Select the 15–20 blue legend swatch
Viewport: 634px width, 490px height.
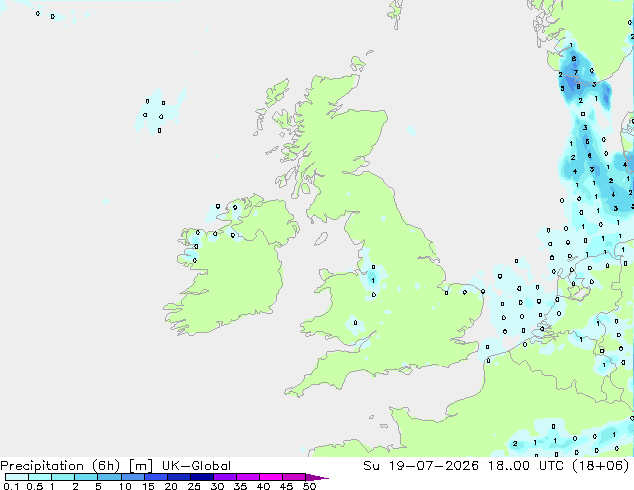(156, 477)
